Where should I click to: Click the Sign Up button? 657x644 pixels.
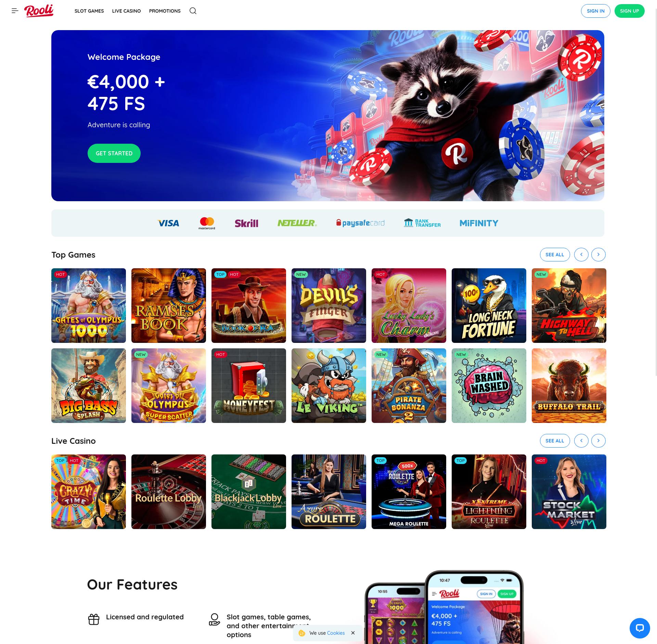point(629,11)
